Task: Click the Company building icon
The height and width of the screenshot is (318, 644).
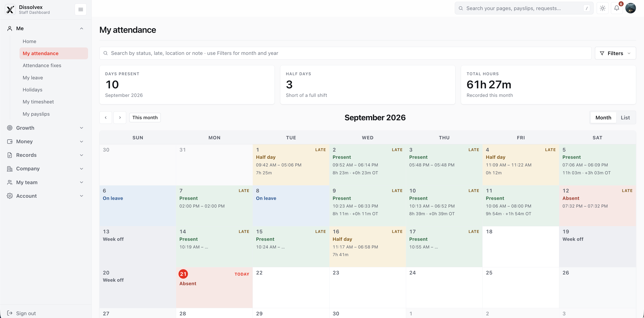Action: coord(10,169)
